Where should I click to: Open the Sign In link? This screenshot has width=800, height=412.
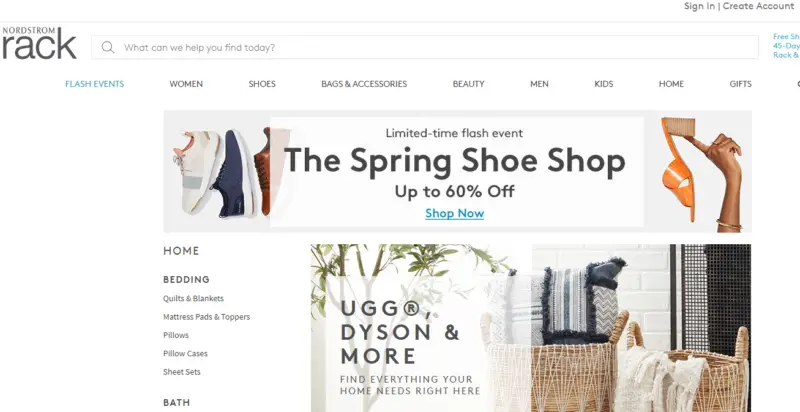(x=699, y=6)
